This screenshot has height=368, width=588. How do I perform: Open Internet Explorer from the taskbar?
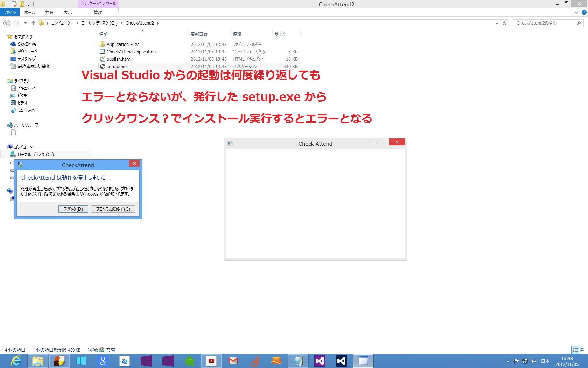[16, 361]
